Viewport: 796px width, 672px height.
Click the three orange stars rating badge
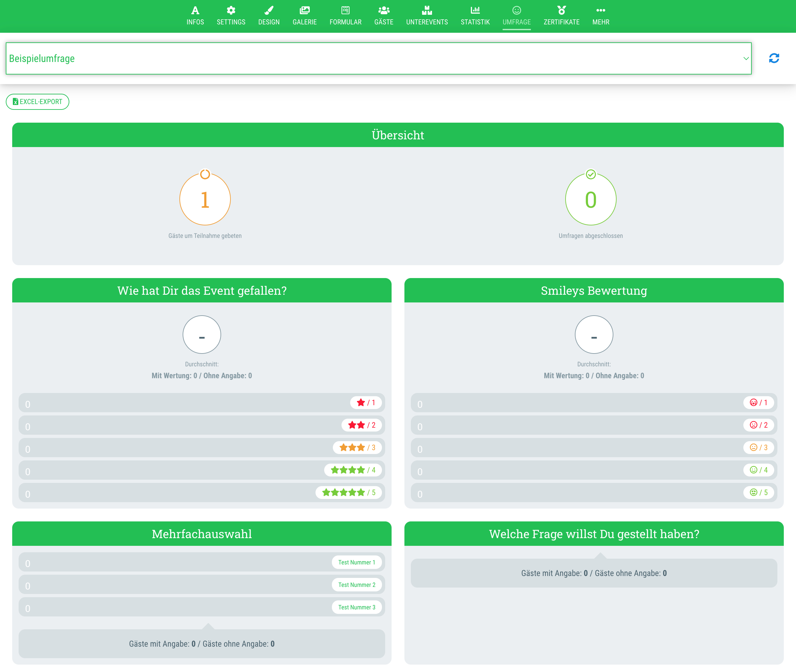click(x=357, y=448)
